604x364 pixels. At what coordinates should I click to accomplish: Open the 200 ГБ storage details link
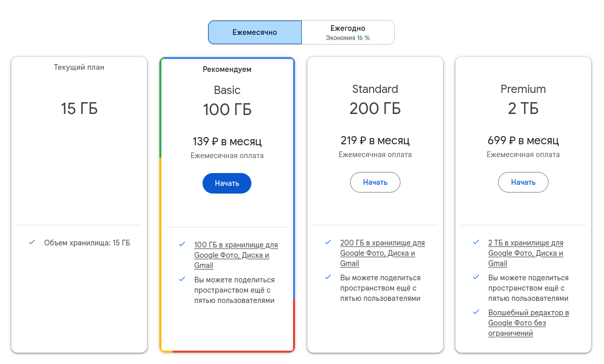tap(382, 253)
